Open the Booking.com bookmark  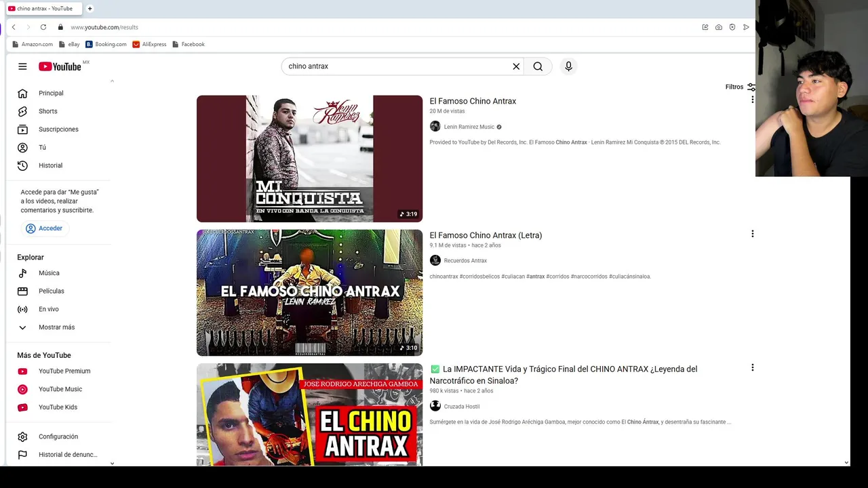pos(106,44)
